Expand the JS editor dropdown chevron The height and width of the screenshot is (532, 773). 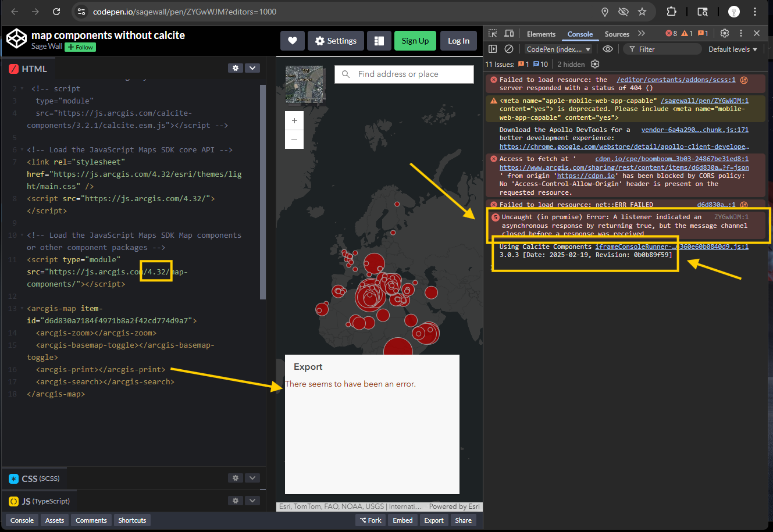tap(252, 501)
